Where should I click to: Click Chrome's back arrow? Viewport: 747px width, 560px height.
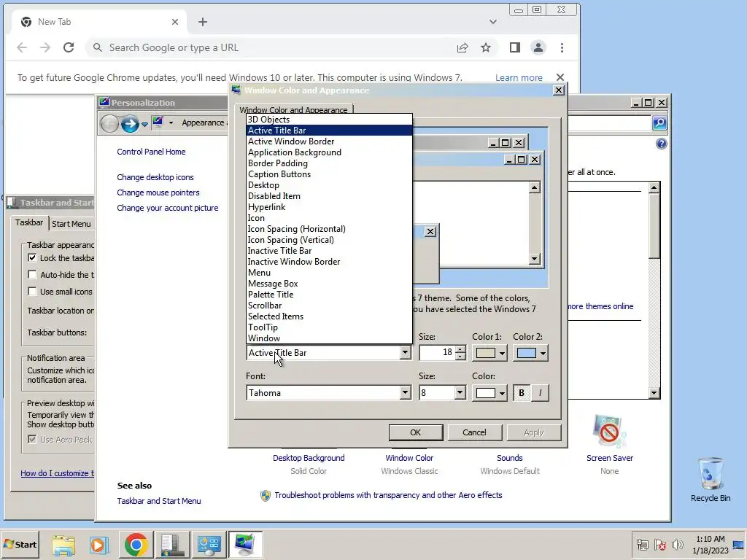pos(22,47)
